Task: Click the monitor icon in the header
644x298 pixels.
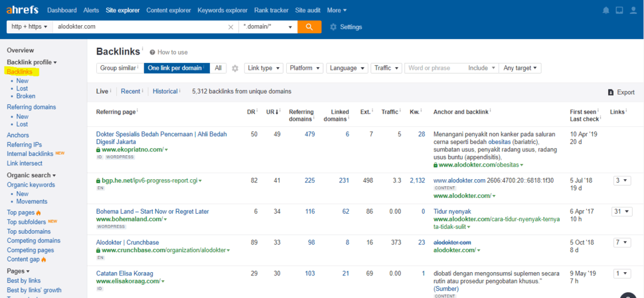Action: pos(619,10)
